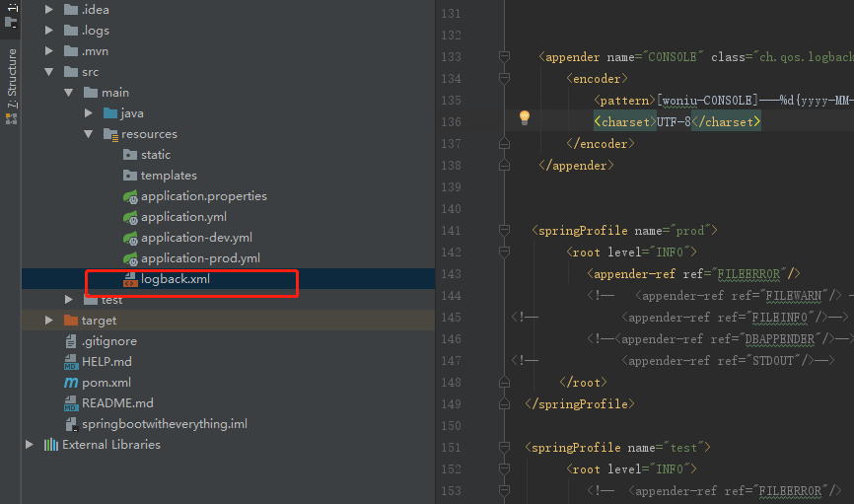Select application-prod.yml file
This screenshot has width=854, height=504.
200,258
